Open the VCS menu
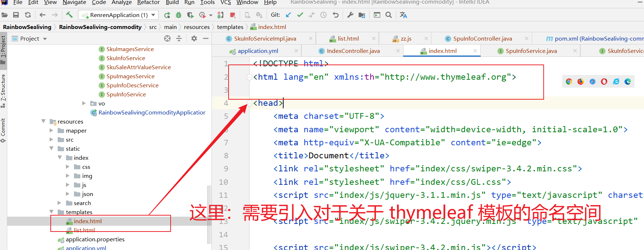This screenshot has height=250, width=644. (226, 2)
